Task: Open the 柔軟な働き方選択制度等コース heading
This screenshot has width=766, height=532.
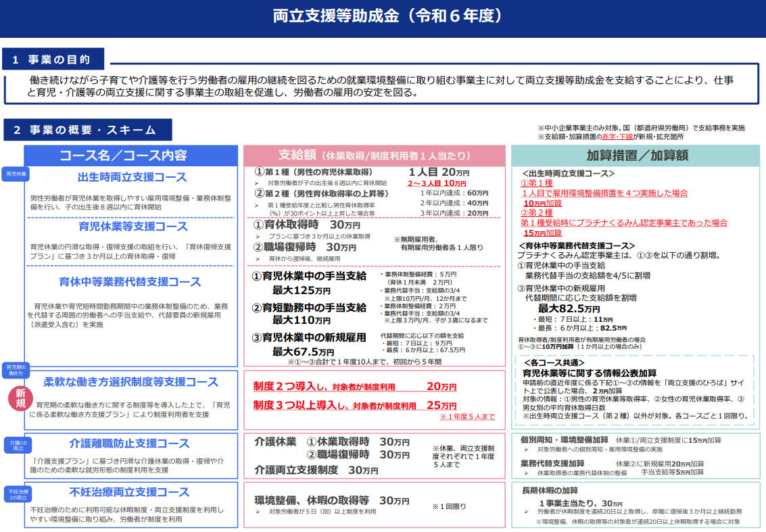Action: coord(131,382)
